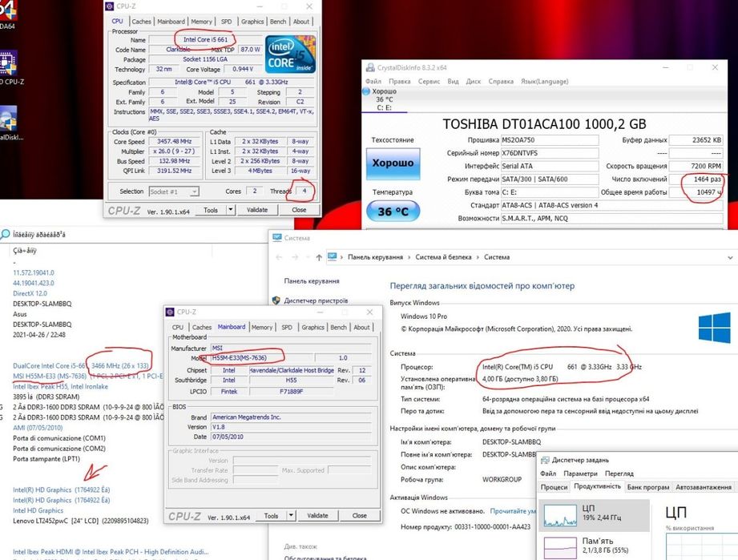Switch to the Caches tab in top CPU-Z window

141,21
